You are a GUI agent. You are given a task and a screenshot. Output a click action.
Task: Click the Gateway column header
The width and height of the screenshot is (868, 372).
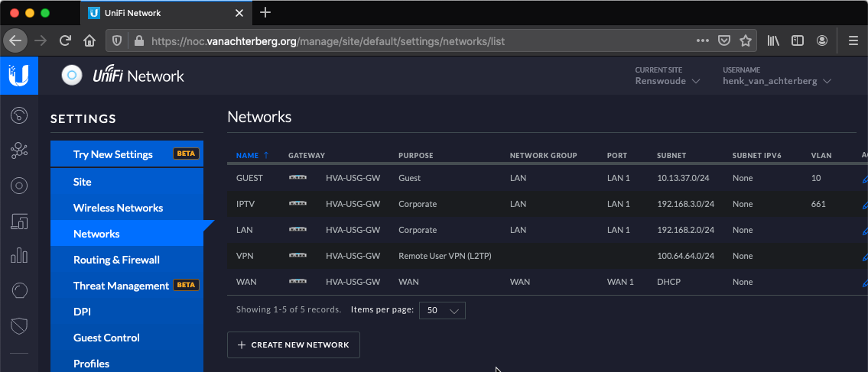click(x=307, y=155)
